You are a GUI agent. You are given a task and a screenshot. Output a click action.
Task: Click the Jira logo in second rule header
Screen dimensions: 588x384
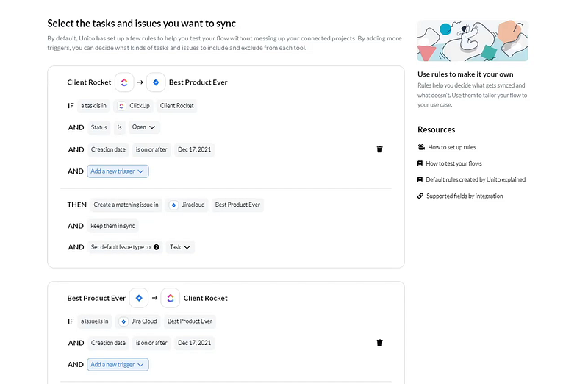click(x=139, y=298)
